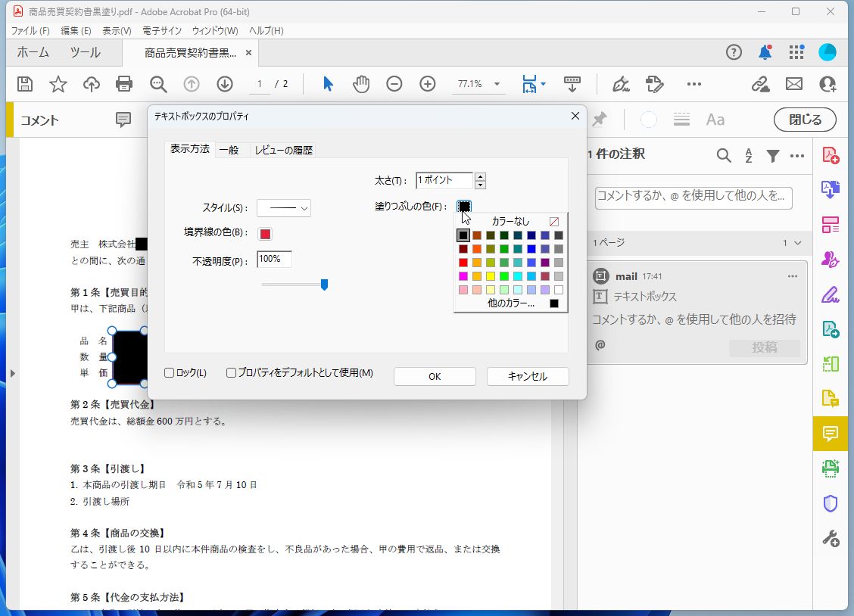
Task: Share a link to the file
Action: click(760, 84)
